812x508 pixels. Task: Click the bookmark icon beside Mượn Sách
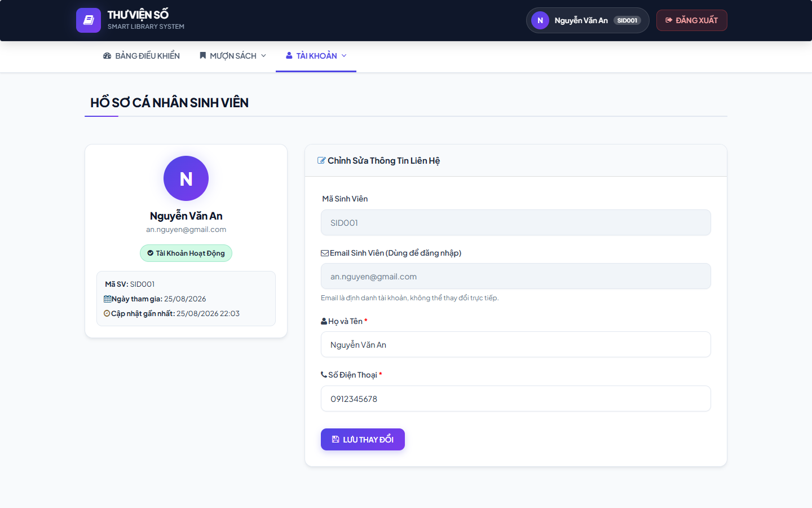coord(202,56)
